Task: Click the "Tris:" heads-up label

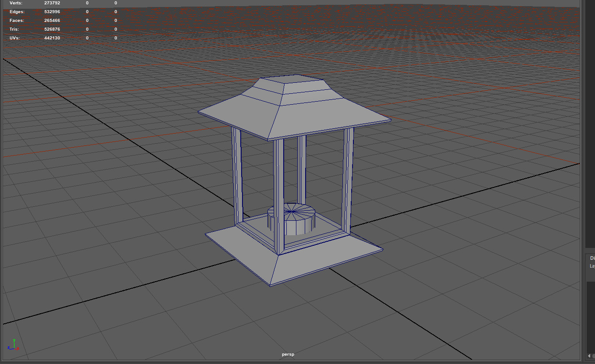Action: click(14, 29)
